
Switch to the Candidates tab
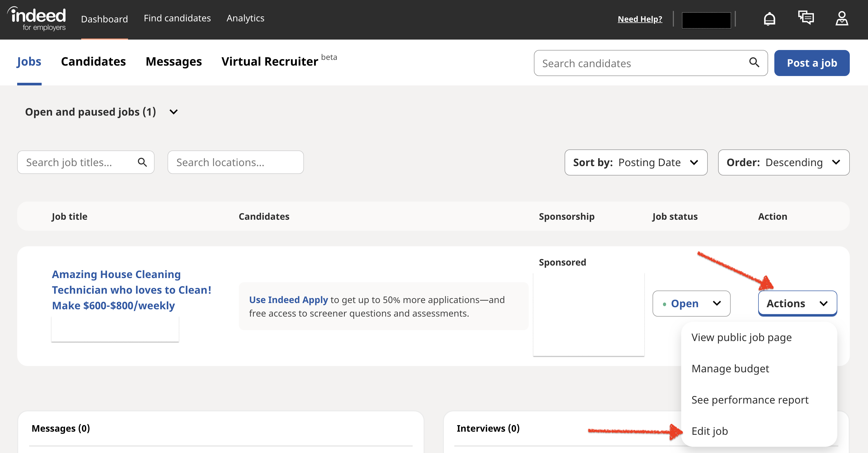coord(93,61)
